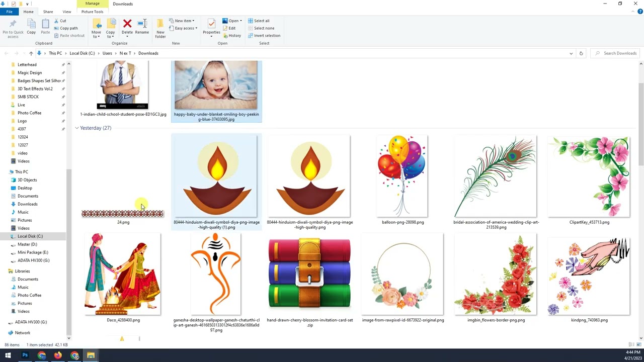Screen dimensions: 644x362
Task: Click This PC in the address path
Action: 55,53
